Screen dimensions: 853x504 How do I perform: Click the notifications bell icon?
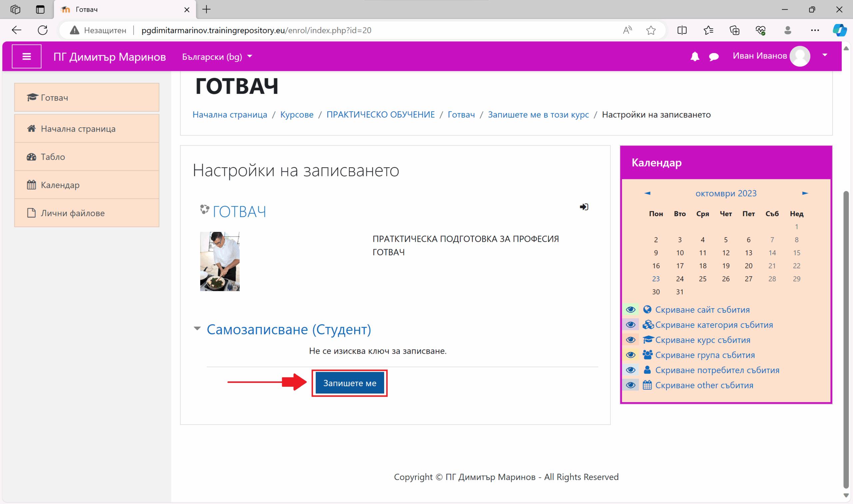click(695, 56)
